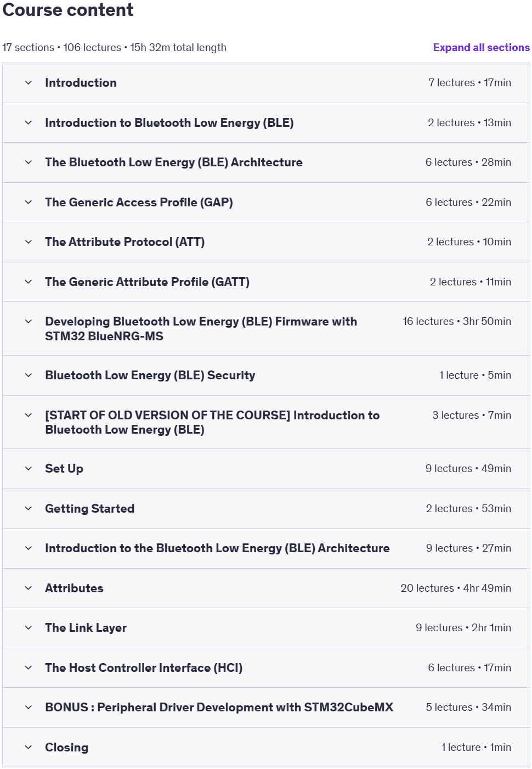Expand all sections of the course content

pyautogui.click(x=481, y=48)
